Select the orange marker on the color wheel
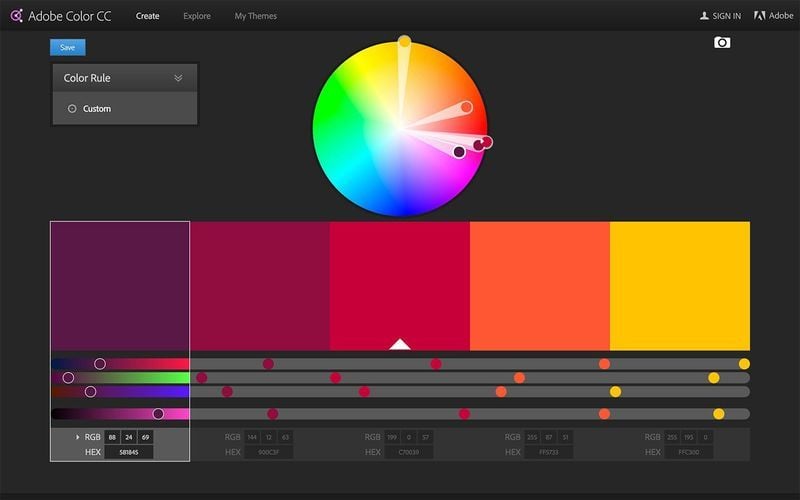This screenshot has height=500, width=800. [466, 107]
